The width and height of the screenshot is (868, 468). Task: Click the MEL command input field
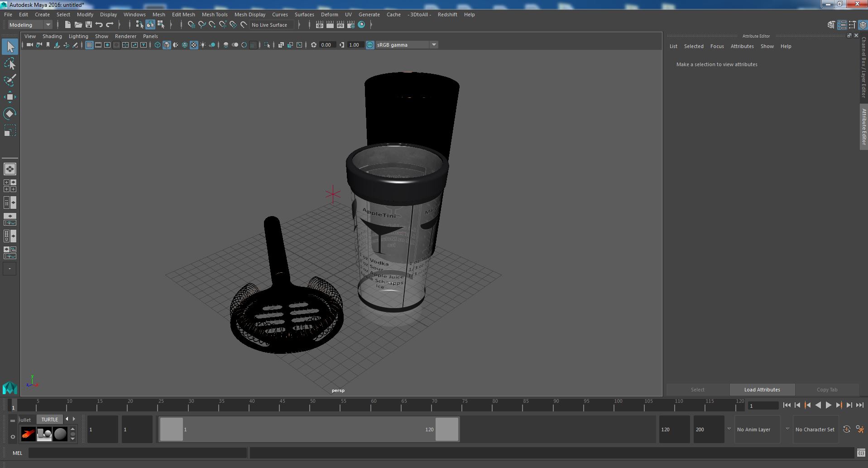coord(138,453)
